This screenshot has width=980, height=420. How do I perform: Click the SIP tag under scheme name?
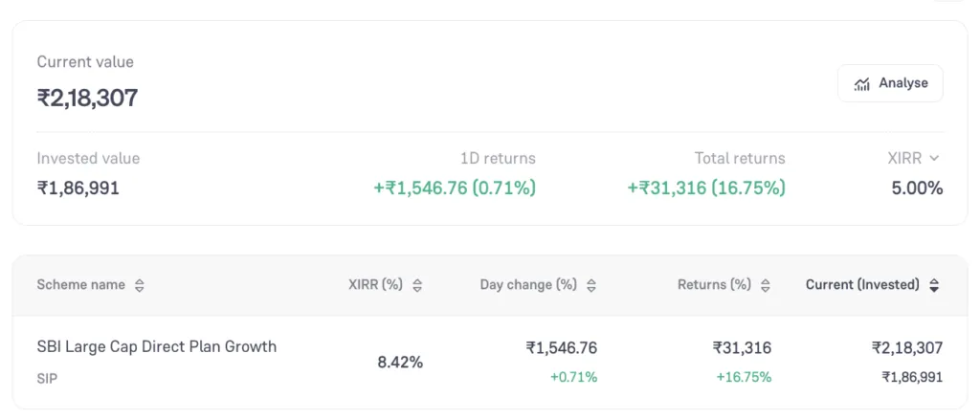coord(47,379)
